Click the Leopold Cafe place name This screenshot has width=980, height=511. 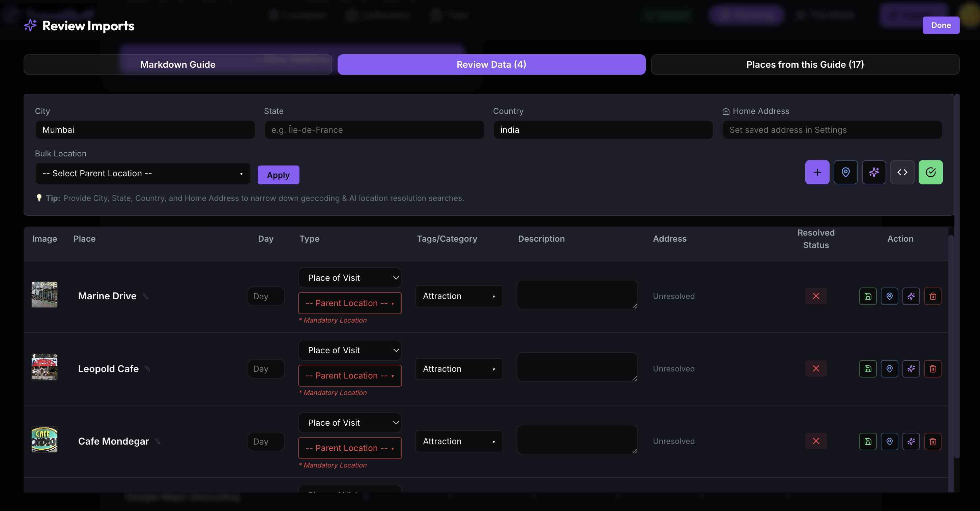coord(109,369)
